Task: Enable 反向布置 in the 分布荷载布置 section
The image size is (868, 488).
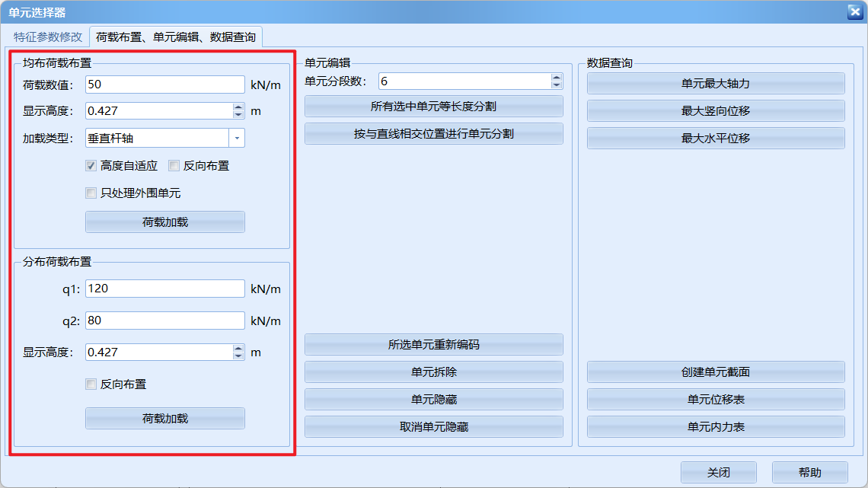Action: coord(91,384)
